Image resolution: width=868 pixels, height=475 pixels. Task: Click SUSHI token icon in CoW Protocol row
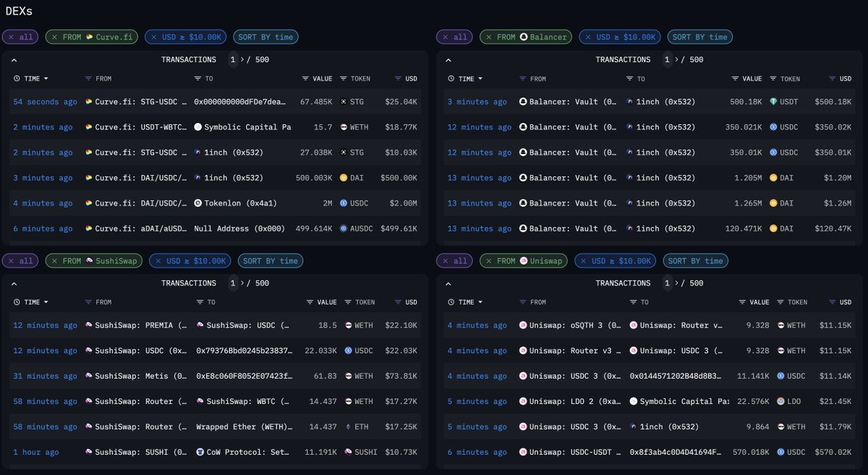click(x=349, y=452)
